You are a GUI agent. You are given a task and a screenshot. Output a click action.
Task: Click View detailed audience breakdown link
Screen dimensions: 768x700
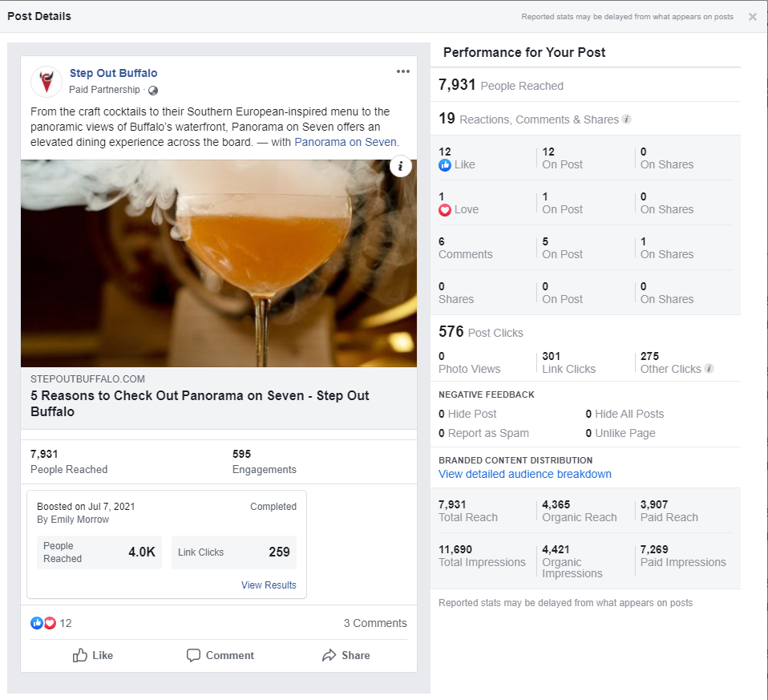point(525,474)
